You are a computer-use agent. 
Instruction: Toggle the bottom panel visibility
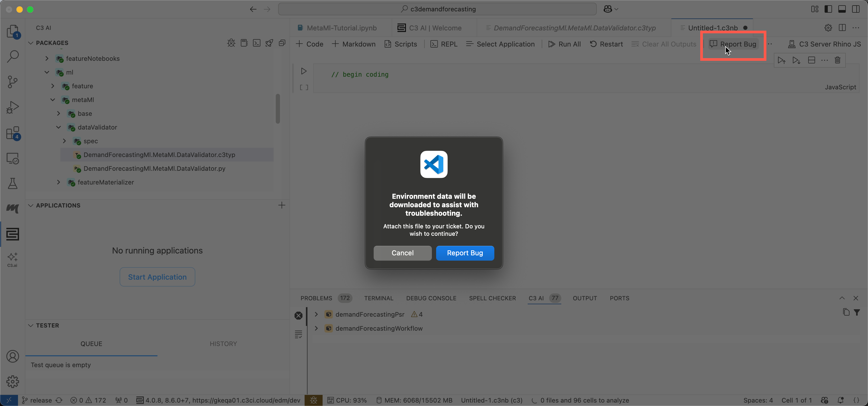tap(842, 9)
